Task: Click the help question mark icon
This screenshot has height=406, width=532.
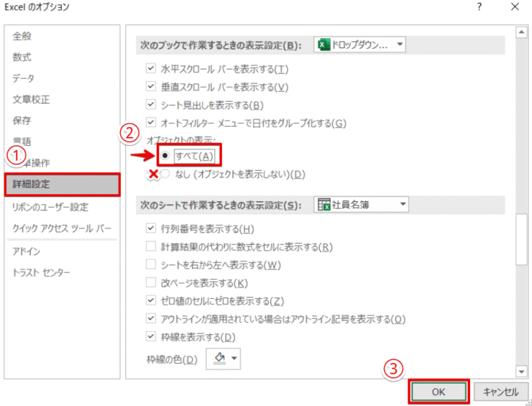Action: coord(479,6)
